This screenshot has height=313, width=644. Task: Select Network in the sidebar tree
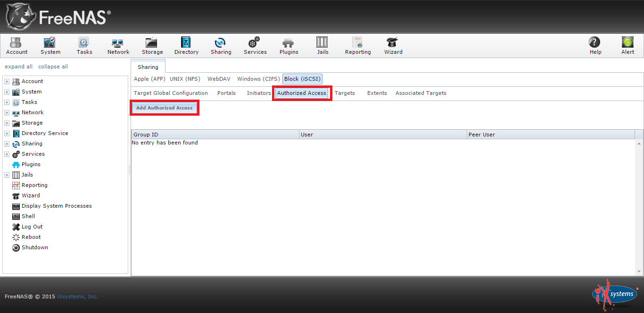click(x=33, y=112)
